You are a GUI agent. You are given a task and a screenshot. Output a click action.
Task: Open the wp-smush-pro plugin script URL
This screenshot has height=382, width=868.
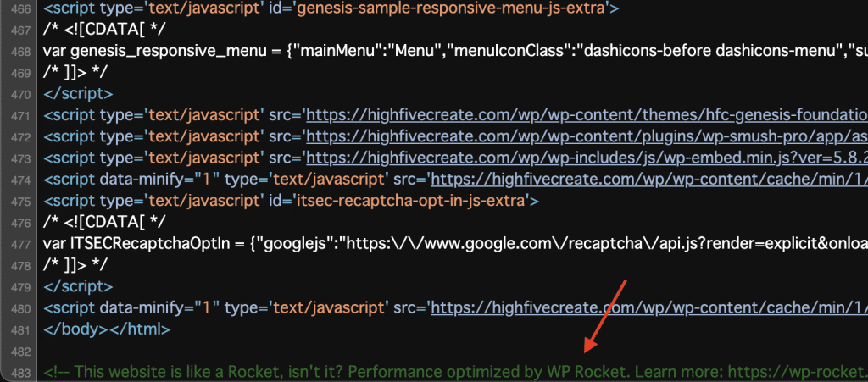[x=587, y=136]
